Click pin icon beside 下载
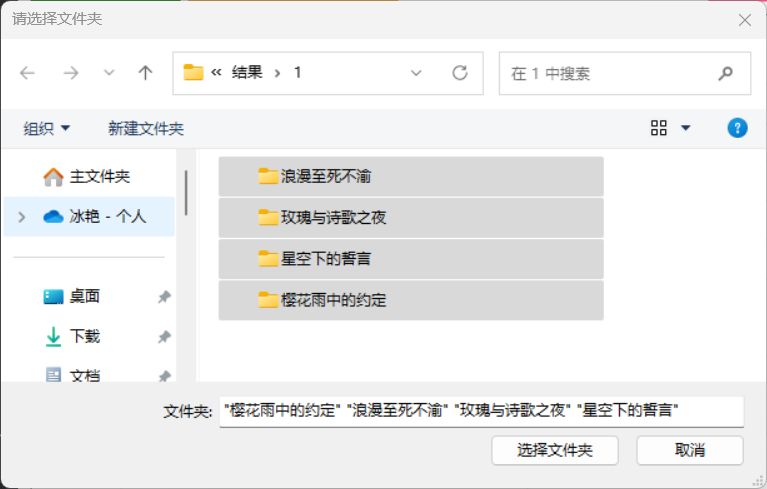The width and height of the screenshot is (767, 489). click(164, 336)
